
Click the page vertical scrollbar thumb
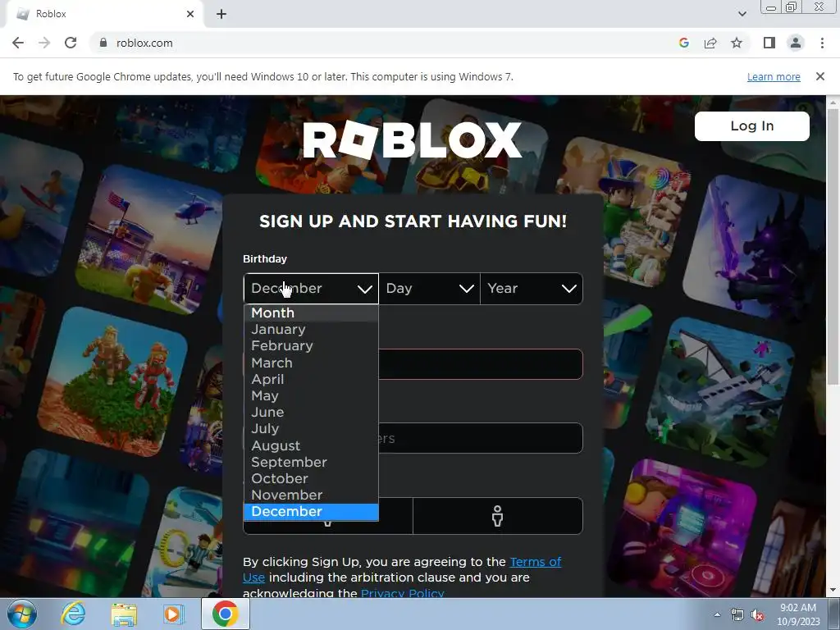[833, 246]
